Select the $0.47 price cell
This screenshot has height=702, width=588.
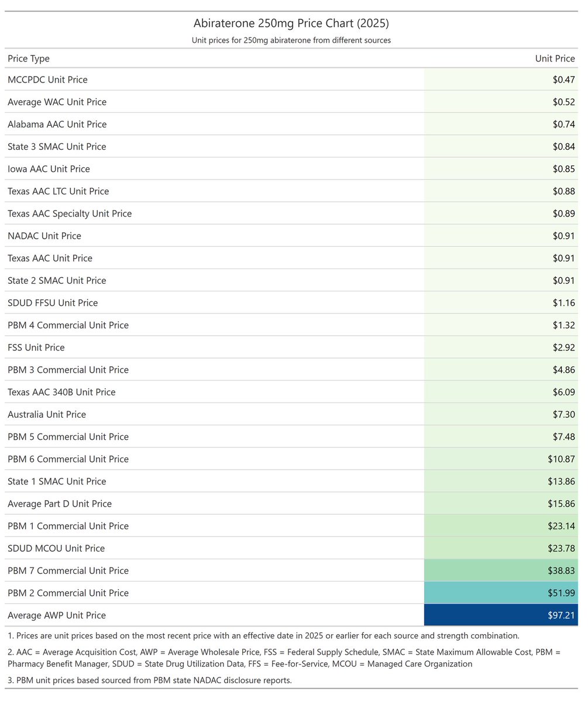click(501, 80)
